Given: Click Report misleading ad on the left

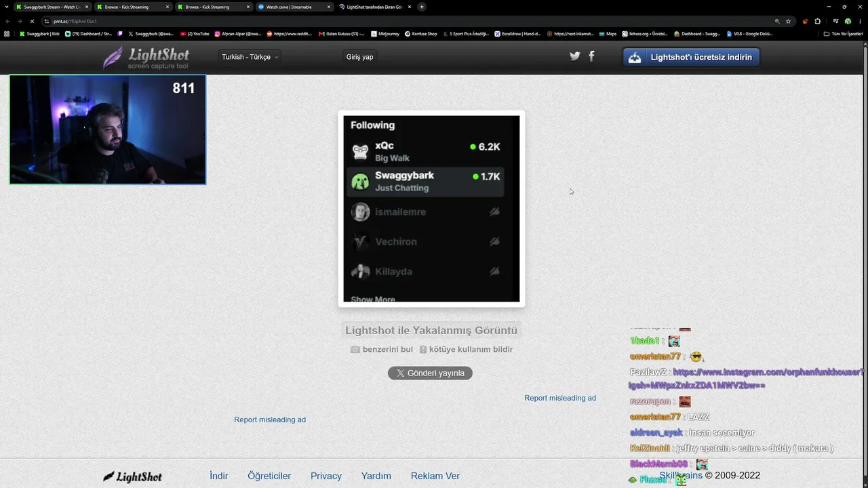Looking at the screenshot, I should tap(270, 420).
